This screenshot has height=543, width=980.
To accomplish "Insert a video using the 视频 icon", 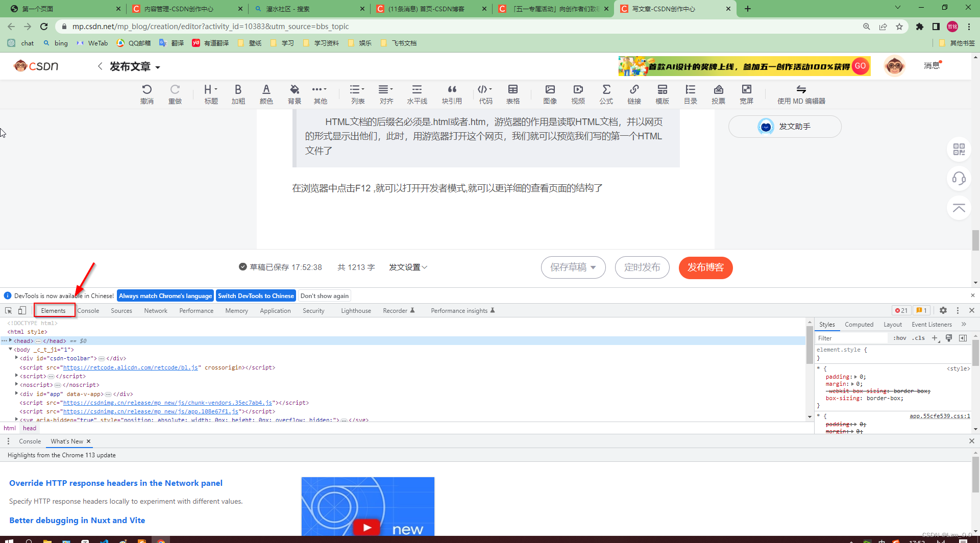I will point(578,94).
